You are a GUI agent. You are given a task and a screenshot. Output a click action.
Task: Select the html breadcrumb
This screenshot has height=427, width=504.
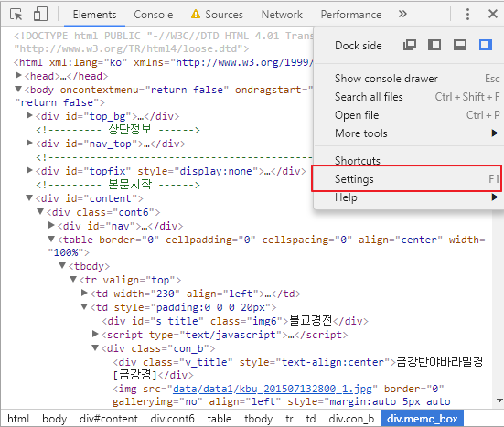[x=18, y=419]
